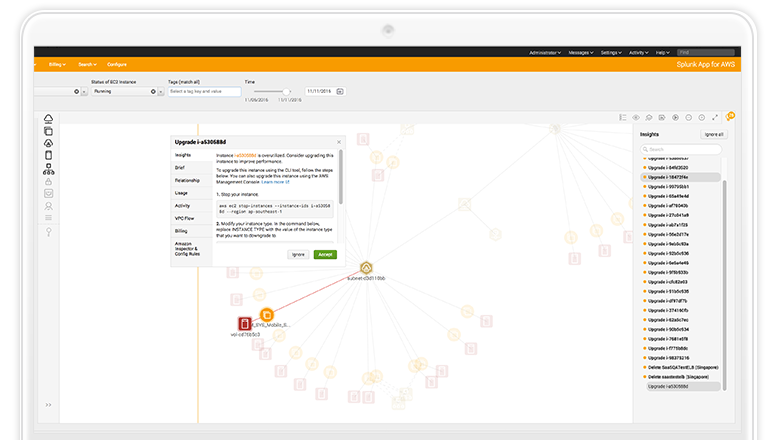
Task: Click the greyed smiley box sidebar icon
Action: [48, 193]
